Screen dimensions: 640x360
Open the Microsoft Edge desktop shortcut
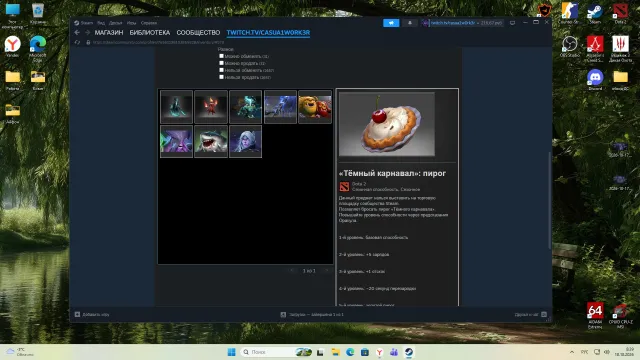38,48
